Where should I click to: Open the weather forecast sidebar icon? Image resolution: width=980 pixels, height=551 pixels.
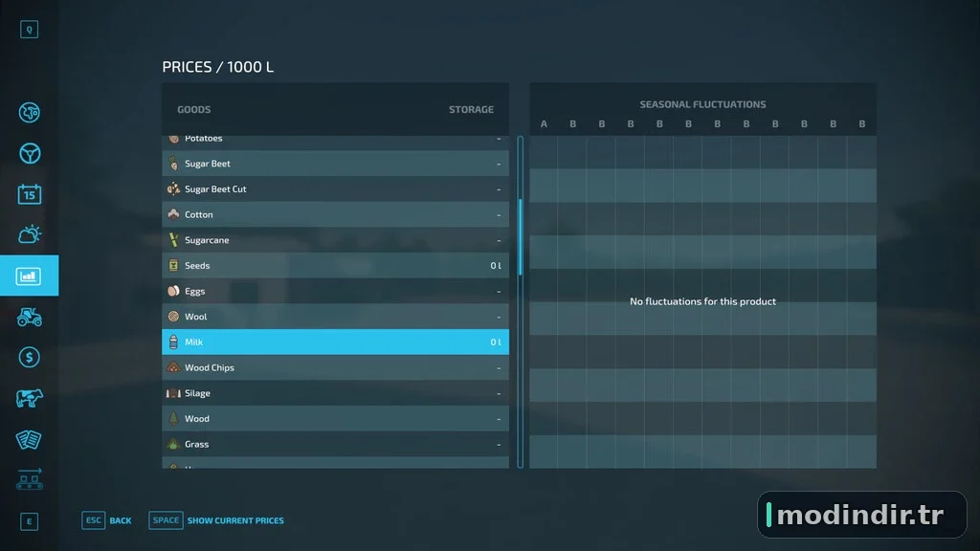30,234
